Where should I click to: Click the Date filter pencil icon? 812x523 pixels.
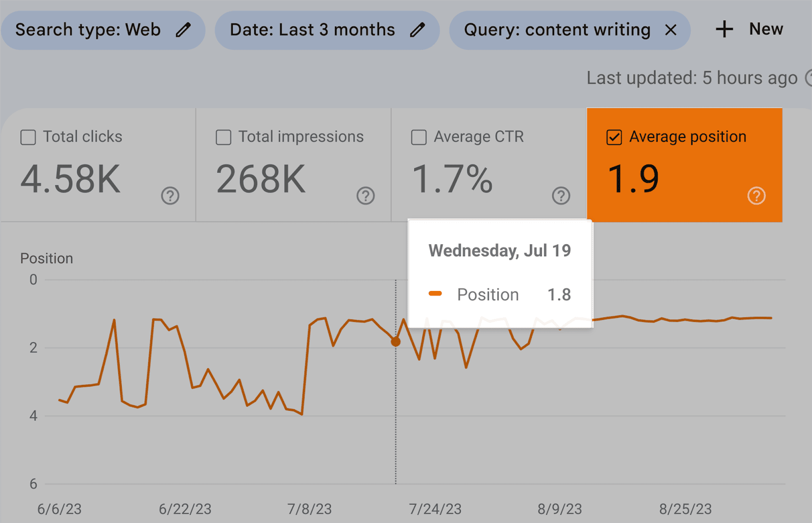point(417,30)
